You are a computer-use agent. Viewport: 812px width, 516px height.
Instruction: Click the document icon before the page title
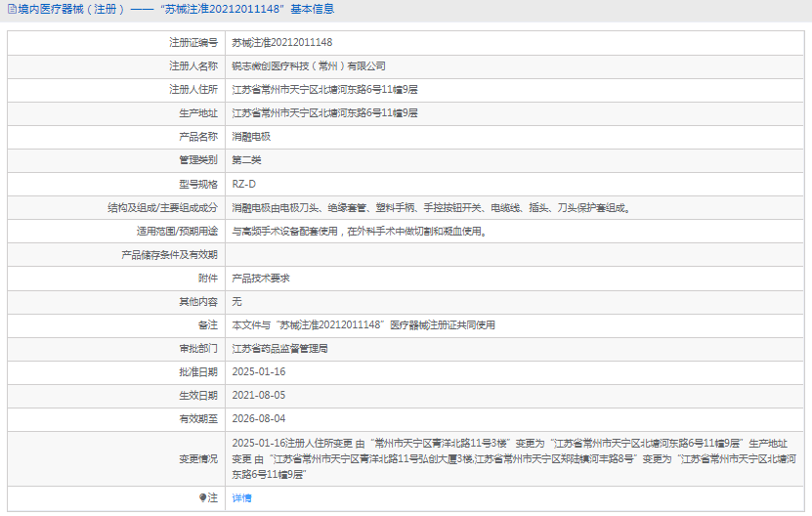coord(12,10)
